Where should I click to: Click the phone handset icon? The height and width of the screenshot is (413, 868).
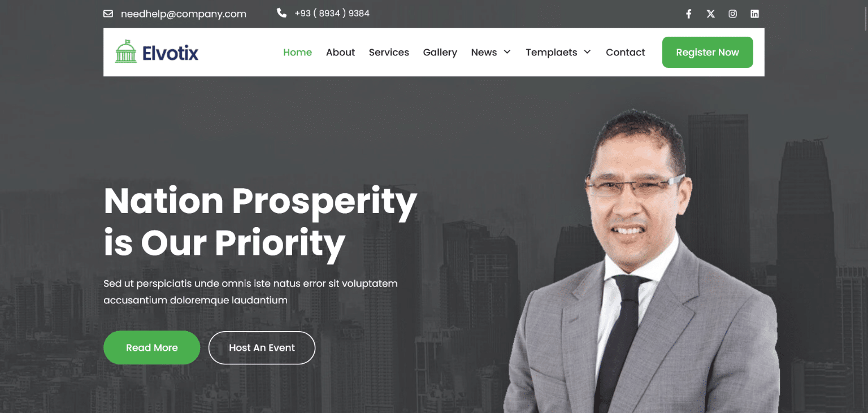(x=281, y=13)
